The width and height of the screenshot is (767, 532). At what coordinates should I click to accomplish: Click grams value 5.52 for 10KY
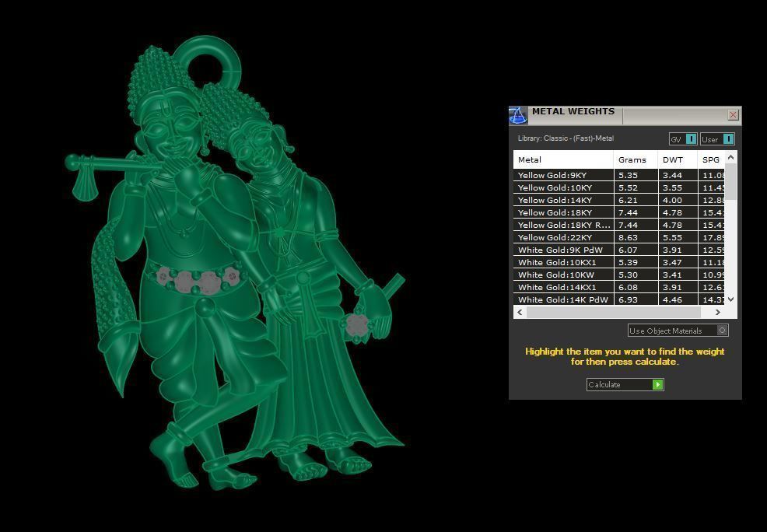pos(628,187)
